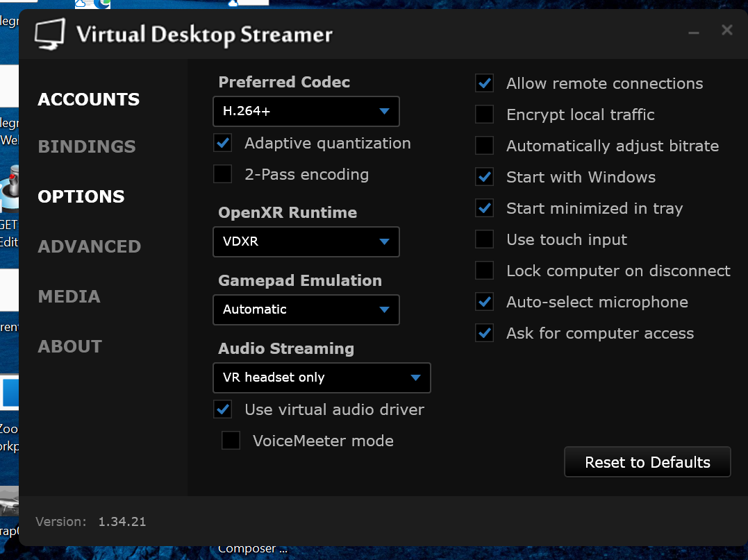The width and height of the screenshot is (748, 560).
Task: Click the Virtual Desktop Streamer monitor logo
Action: pyautogui.click(x=49, y=34)
